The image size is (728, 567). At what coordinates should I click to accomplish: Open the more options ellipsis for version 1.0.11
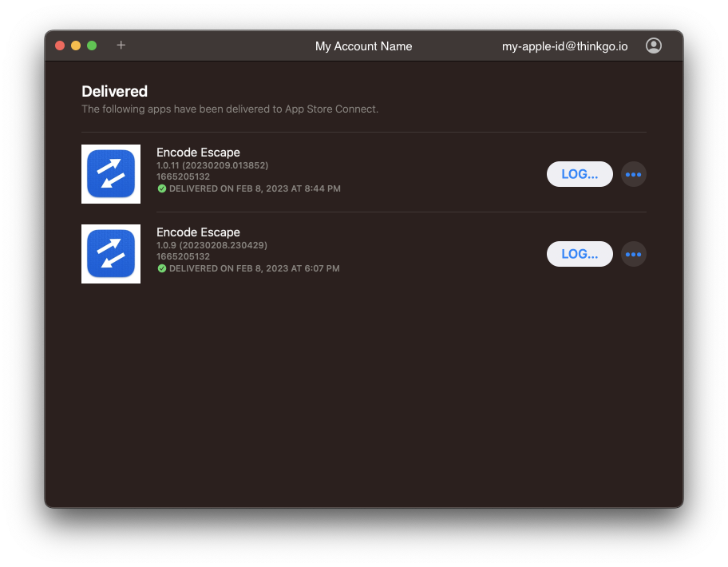tap(633, 174)
